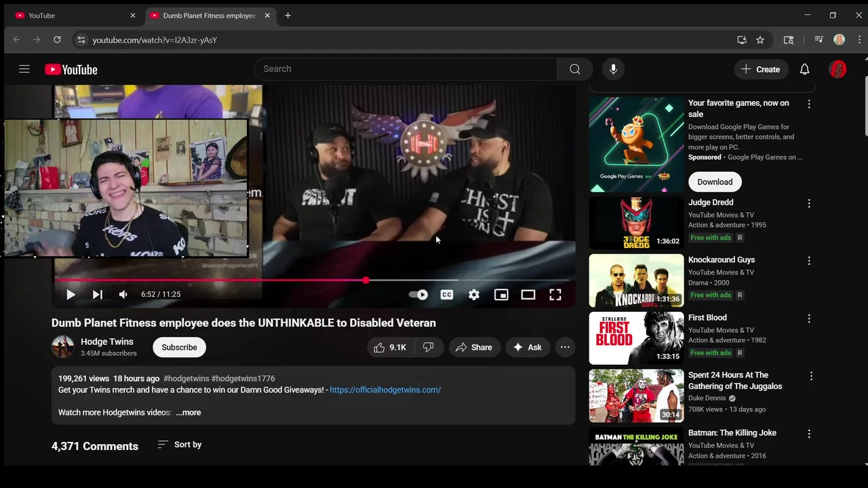
Task: Open the YouTube guide hamburger menu
Action: pyautogui.click(x=24, y=69)
